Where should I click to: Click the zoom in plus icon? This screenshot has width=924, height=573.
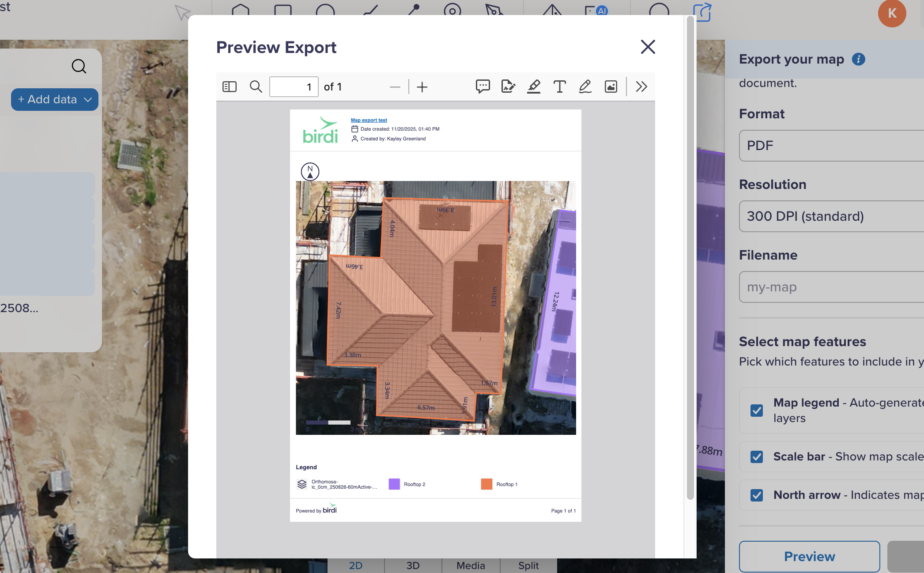[x=422, y=87]
